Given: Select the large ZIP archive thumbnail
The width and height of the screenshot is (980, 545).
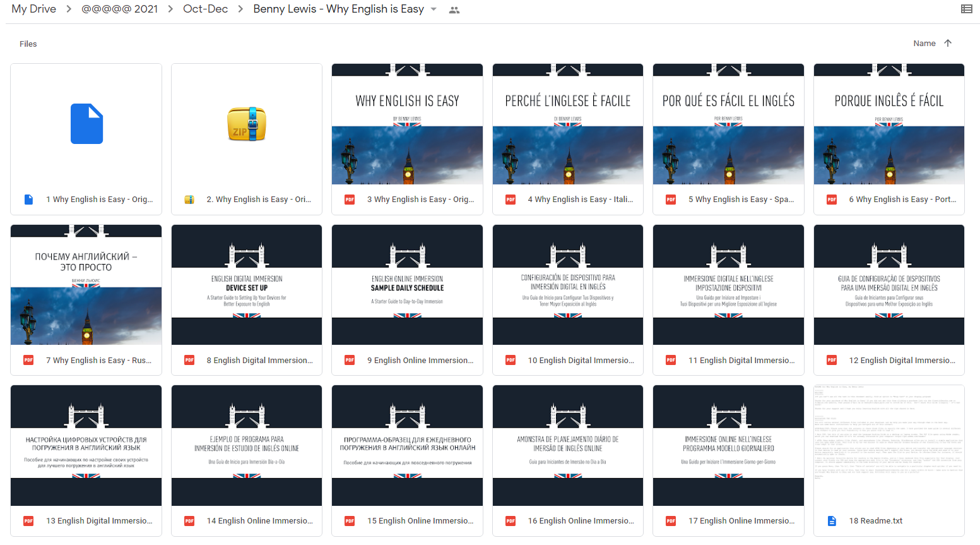Looking at the screenshot, I should [247, 124].
